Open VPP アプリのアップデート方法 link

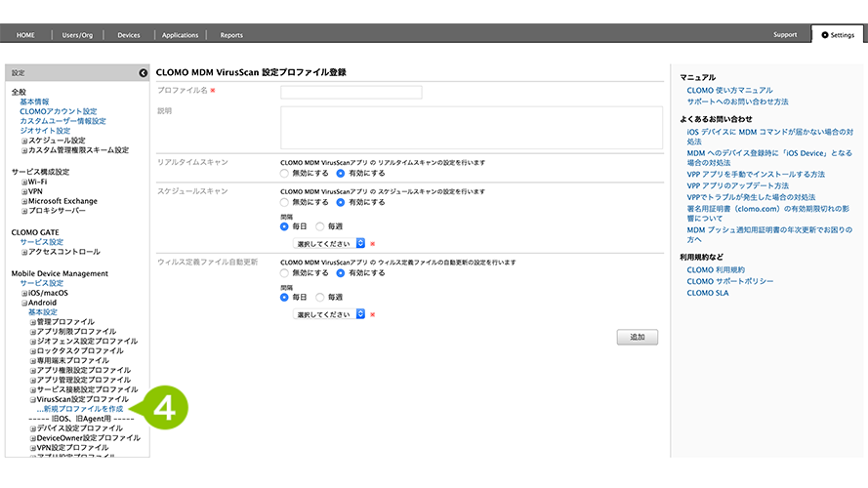[x=738, y=185]
